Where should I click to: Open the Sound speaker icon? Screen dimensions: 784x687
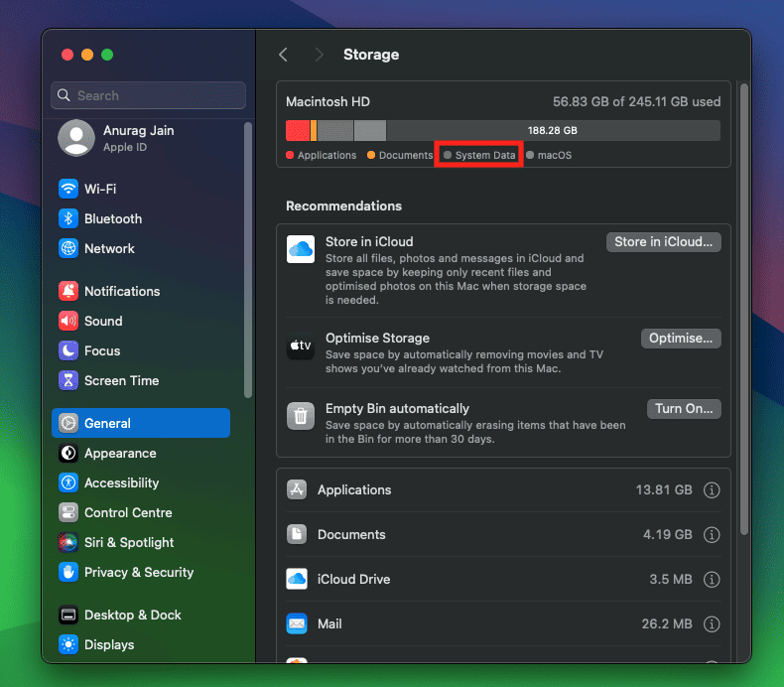pos(68,321)
